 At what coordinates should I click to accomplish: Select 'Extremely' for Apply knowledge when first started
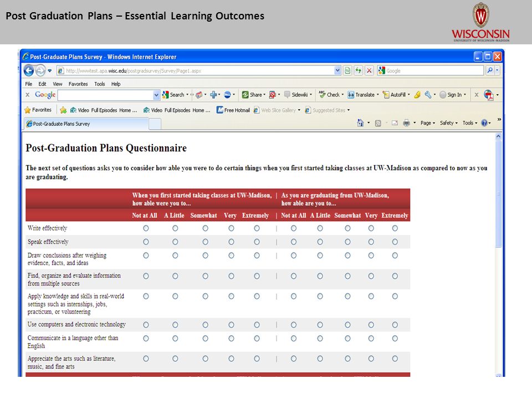point(257,296)
